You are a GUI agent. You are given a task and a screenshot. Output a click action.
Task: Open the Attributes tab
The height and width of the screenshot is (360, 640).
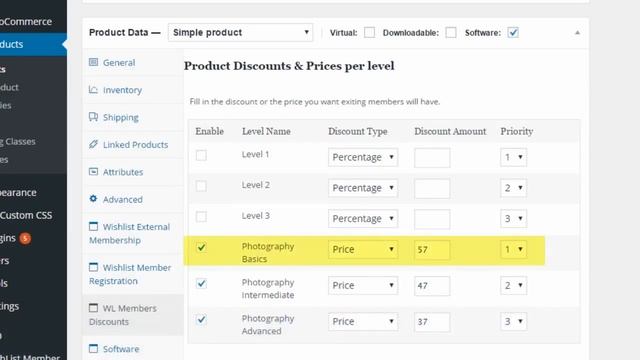point(133,172)
